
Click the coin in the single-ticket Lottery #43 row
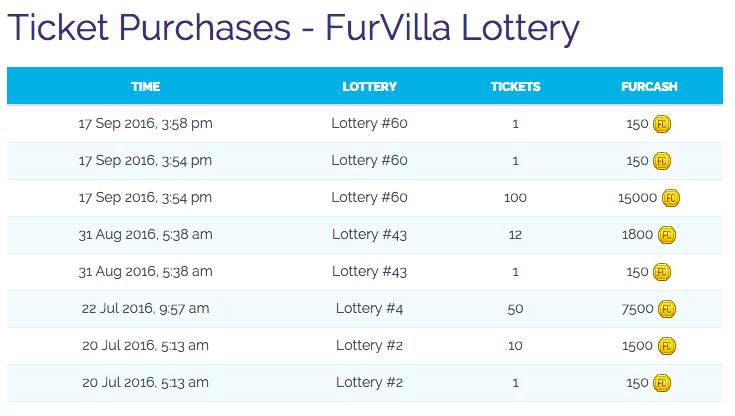(x=662, y=272)
